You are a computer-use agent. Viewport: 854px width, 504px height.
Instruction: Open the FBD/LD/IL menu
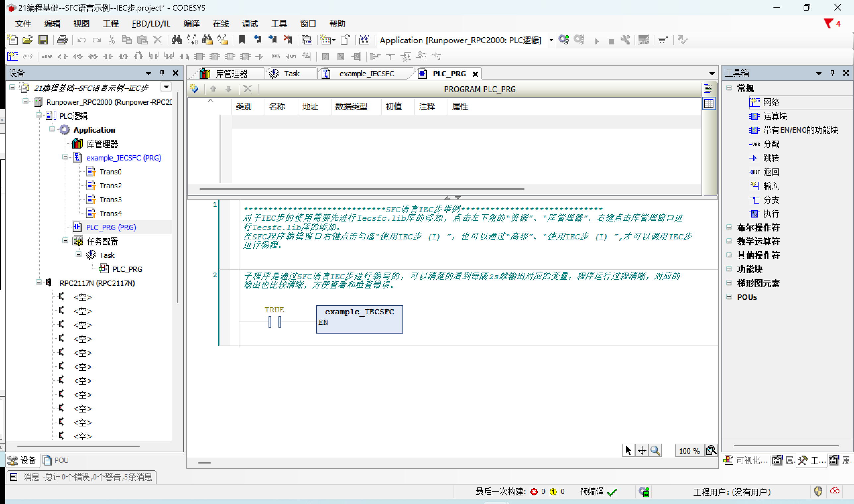(x=151, y=24)
